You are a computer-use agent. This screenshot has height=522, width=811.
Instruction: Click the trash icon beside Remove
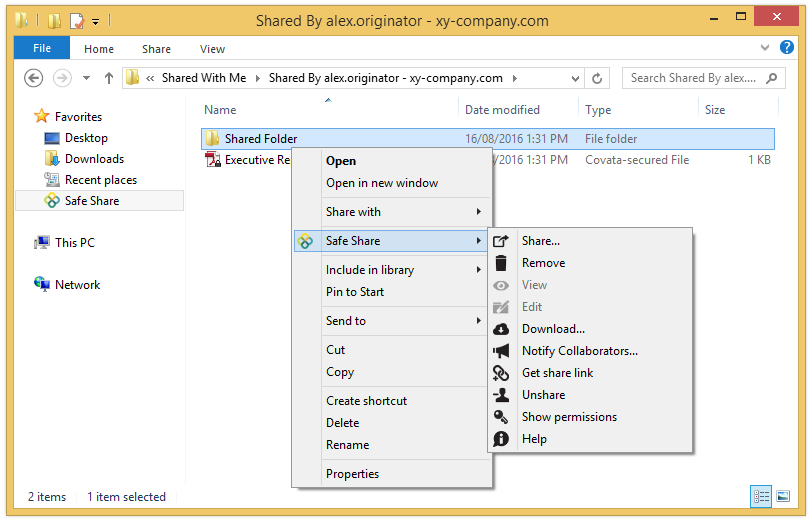(x=502, y=263)
